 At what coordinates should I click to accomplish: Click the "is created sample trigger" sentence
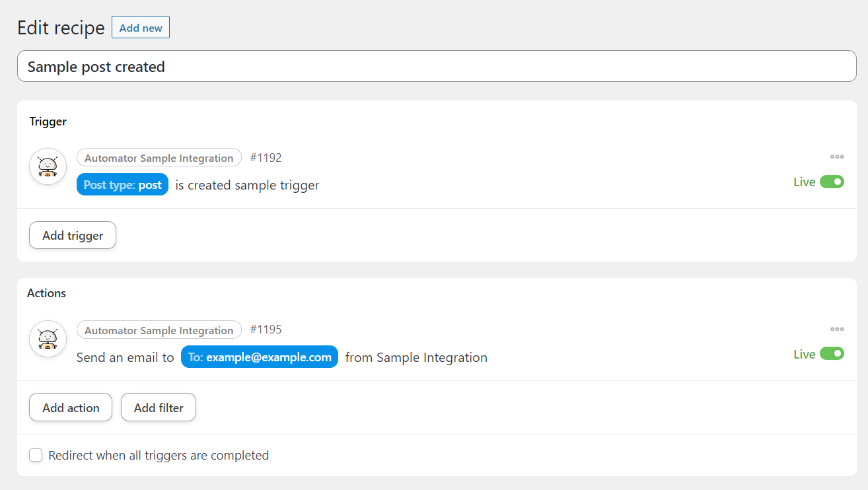click(x=247, y=186)
